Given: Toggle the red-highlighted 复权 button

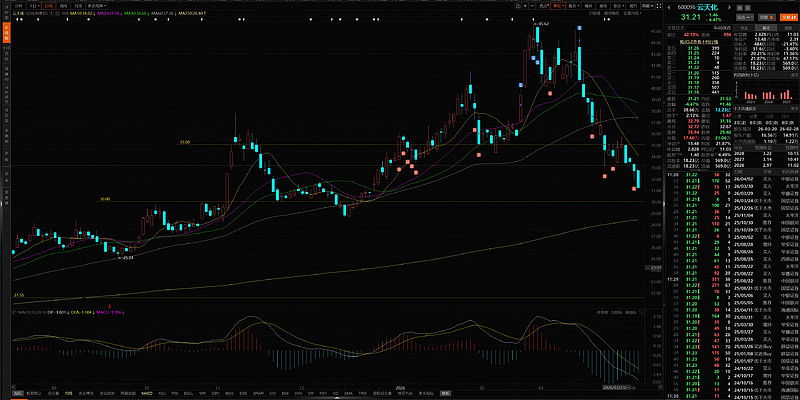Looking at the screenshot, I should pyautogui.click(x=558, y=5).
